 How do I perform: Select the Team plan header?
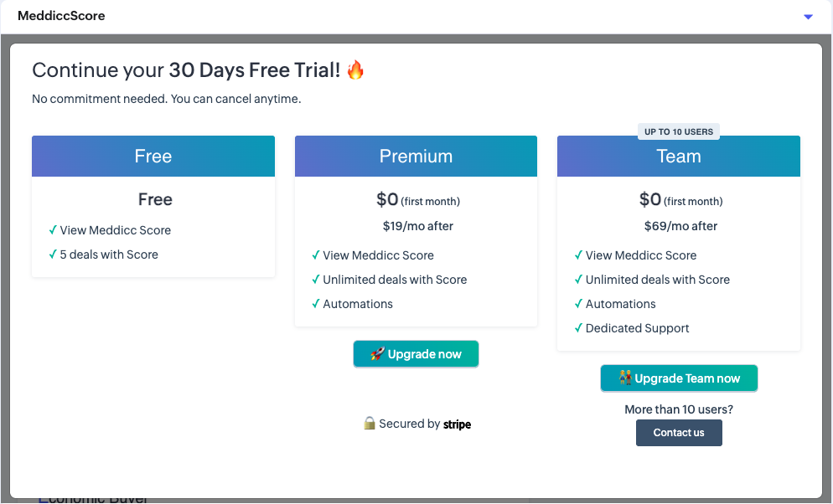(x=679, y=157)
